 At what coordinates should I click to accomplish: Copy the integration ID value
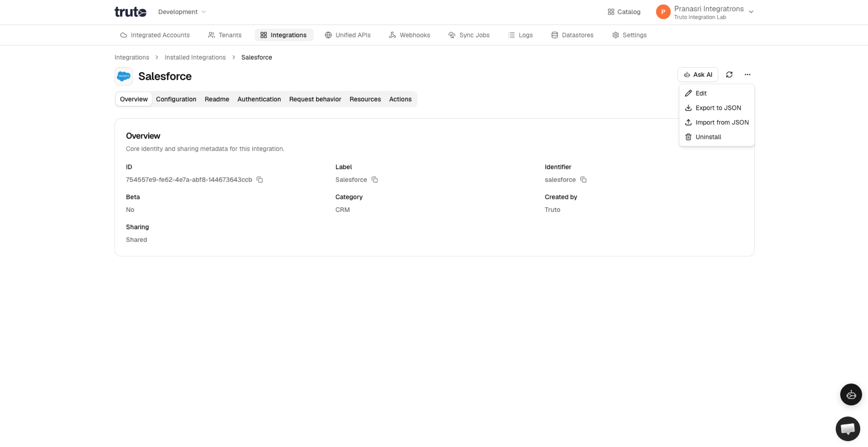point(260,180)
